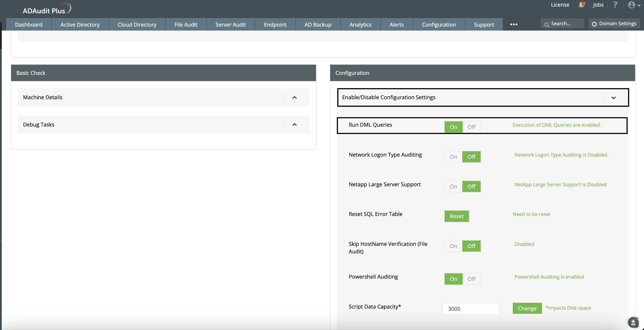Click the ADAudit Plus logo

(x=47, y=8)
